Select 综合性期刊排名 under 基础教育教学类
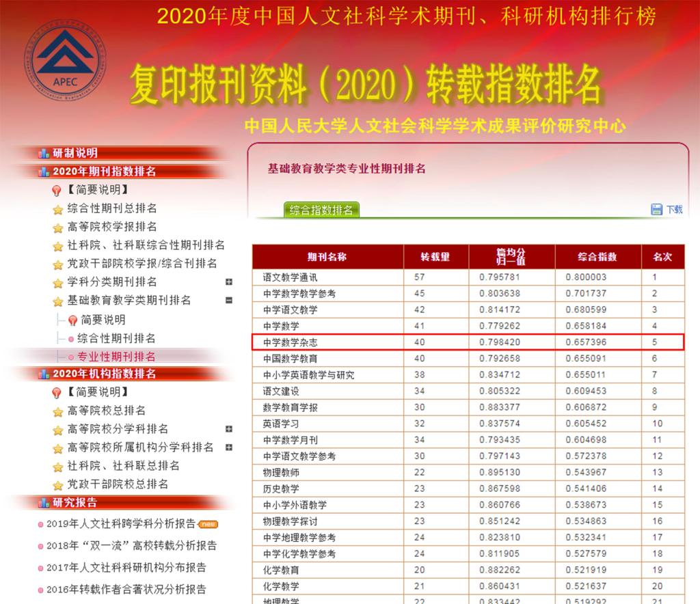 pos(116,338)
